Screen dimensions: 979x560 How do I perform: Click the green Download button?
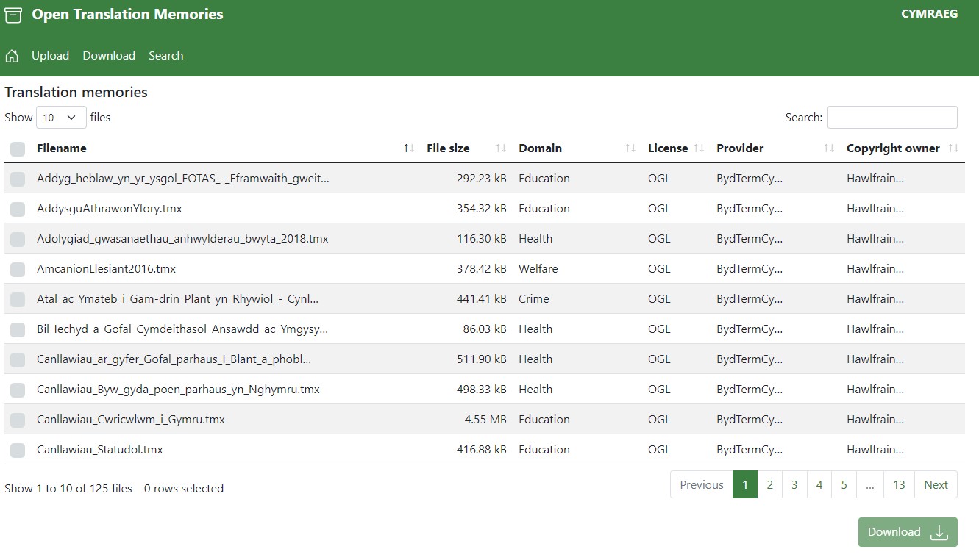pos(908,532)
